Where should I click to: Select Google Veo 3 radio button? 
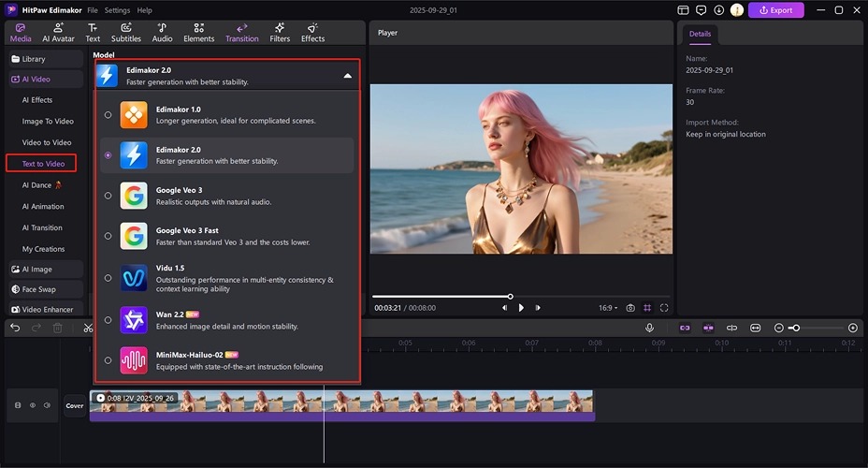point(108,196)
